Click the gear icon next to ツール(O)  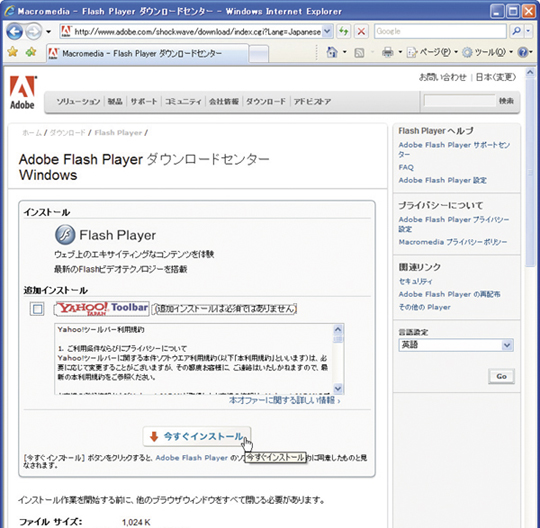467,52
